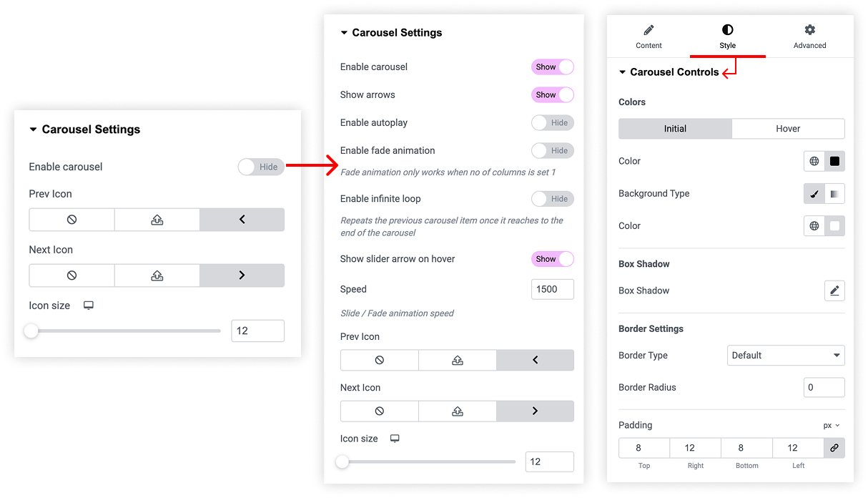
Task: Click the linked padding values chain icon
Action: [834, 448]
